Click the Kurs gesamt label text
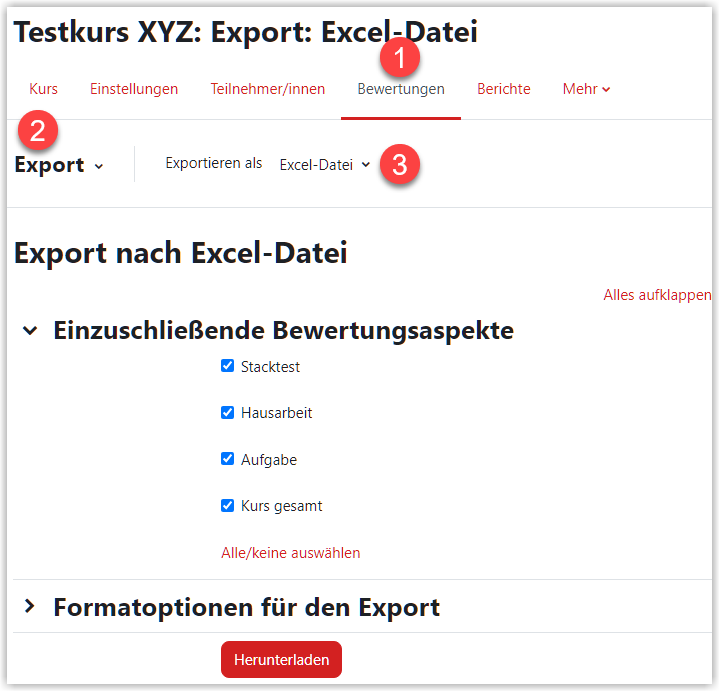 (281, 506)
